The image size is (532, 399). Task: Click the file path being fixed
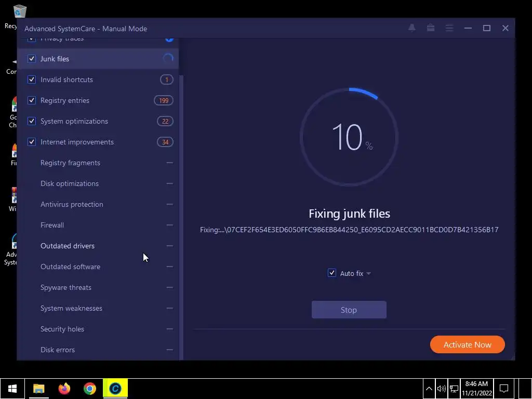point(349,230)
